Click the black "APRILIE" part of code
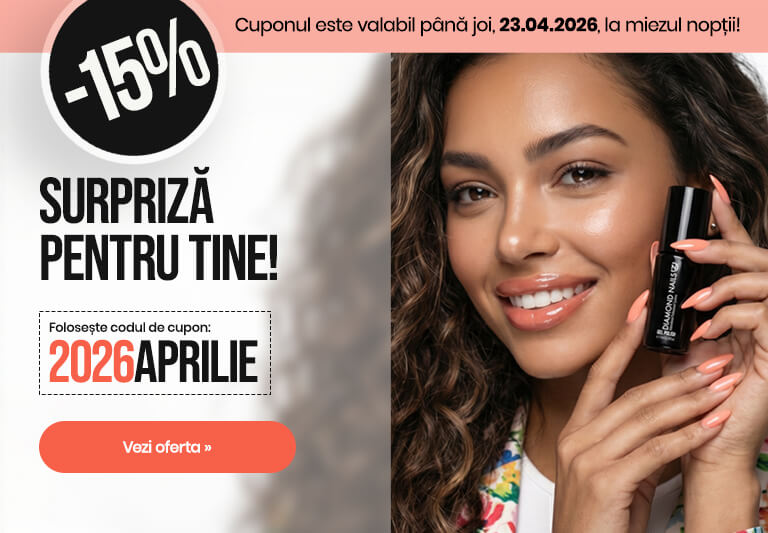The width and height of the screenshot is (768, 533). click(196, 362)
